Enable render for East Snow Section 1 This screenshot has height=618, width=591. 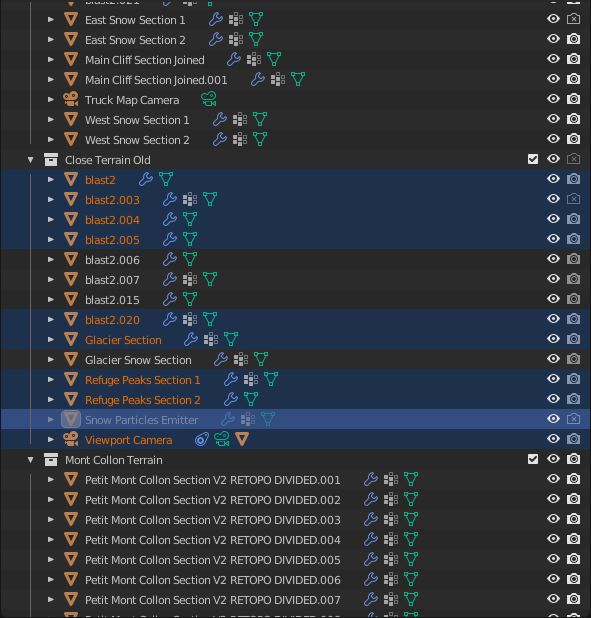(x=573, y=19)
